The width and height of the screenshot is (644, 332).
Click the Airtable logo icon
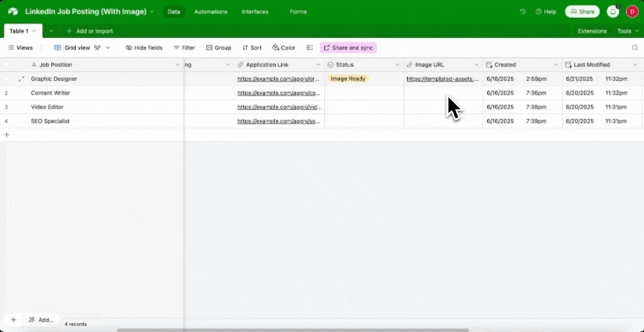pyautogui.click(x=12, y=12)
